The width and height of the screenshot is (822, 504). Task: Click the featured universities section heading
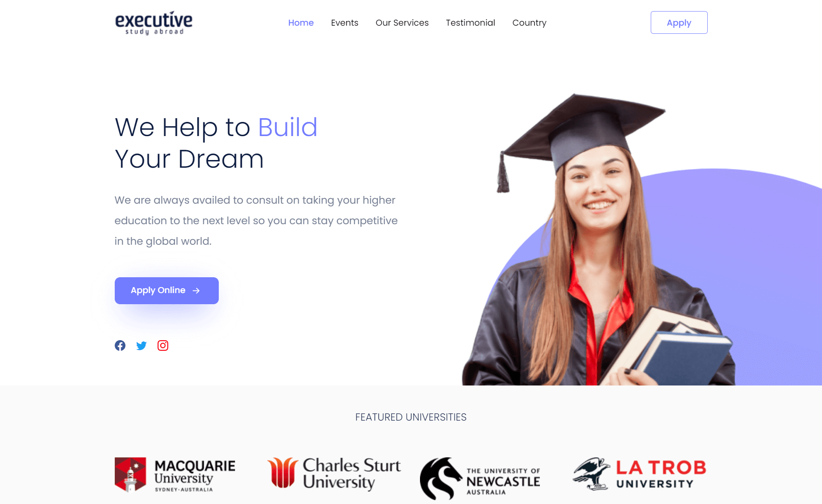[411, 417]
